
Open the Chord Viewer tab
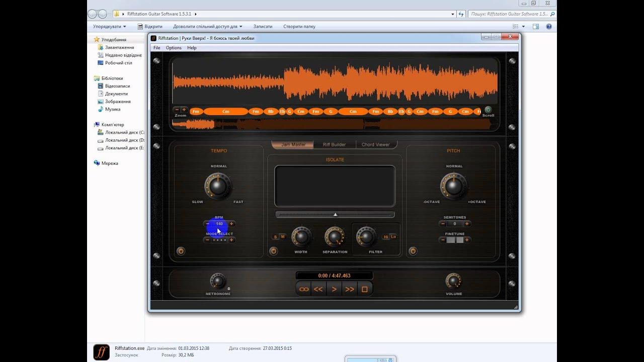pos(376,145)
